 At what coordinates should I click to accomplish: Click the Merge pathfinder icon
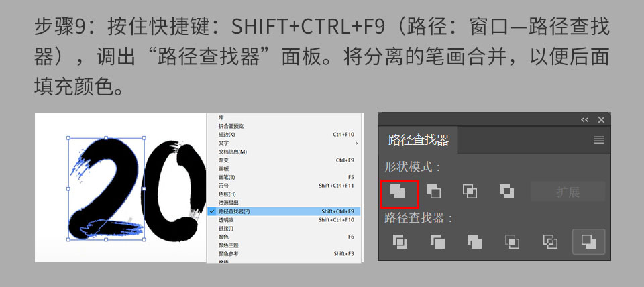(474, 241)
